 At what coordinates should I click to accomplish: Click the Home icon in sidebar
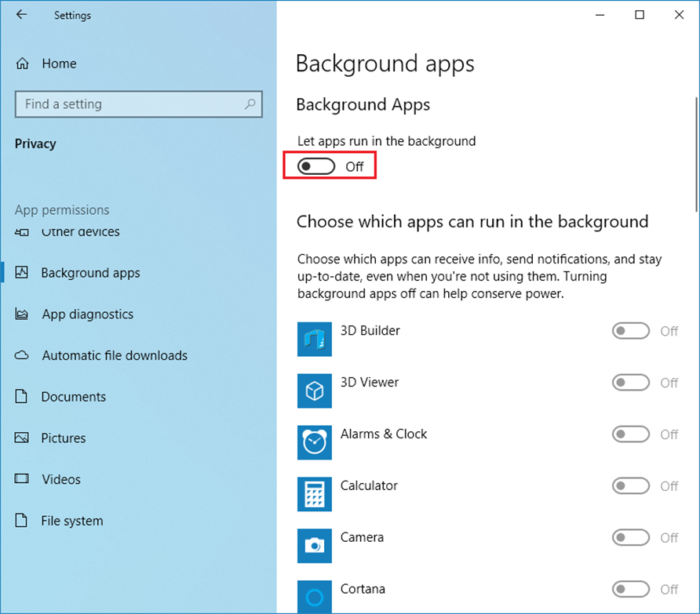pyautogui.click(x=24, y=64)
